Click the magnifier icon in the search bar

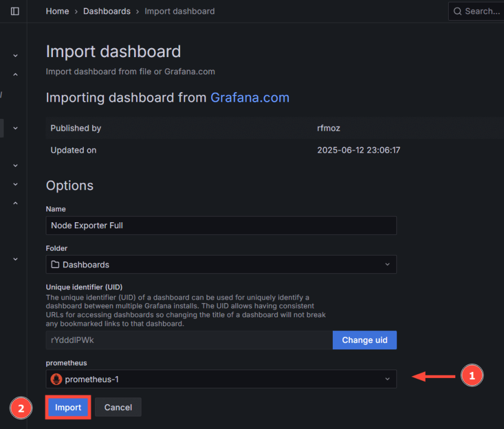click(x=457, y=11)
